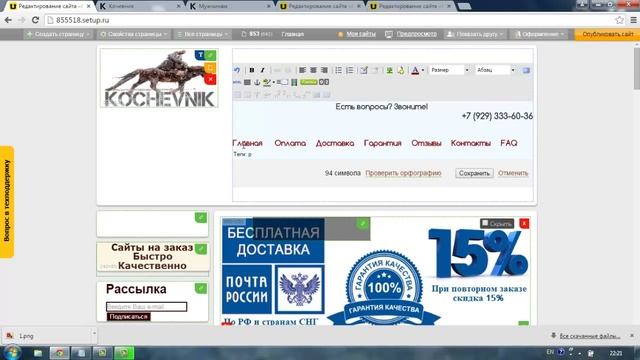
Task: Align text left
Action: (302, 70)
